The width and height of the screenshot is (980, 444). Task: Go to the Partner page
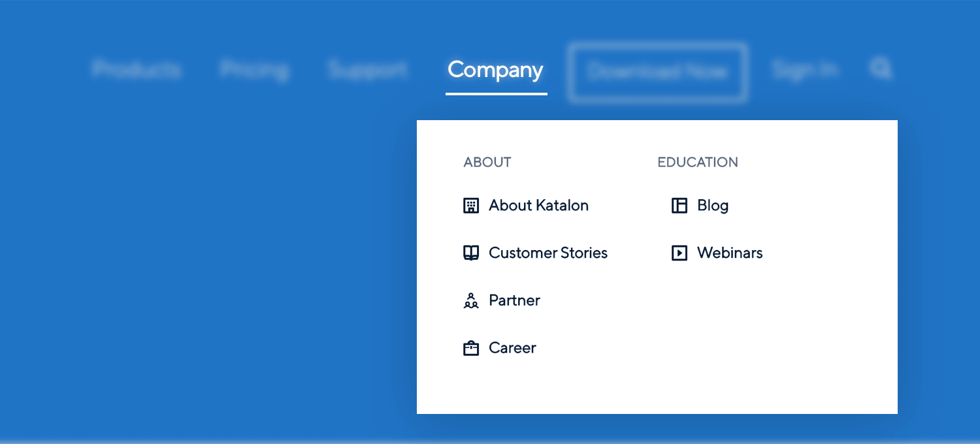514,301
